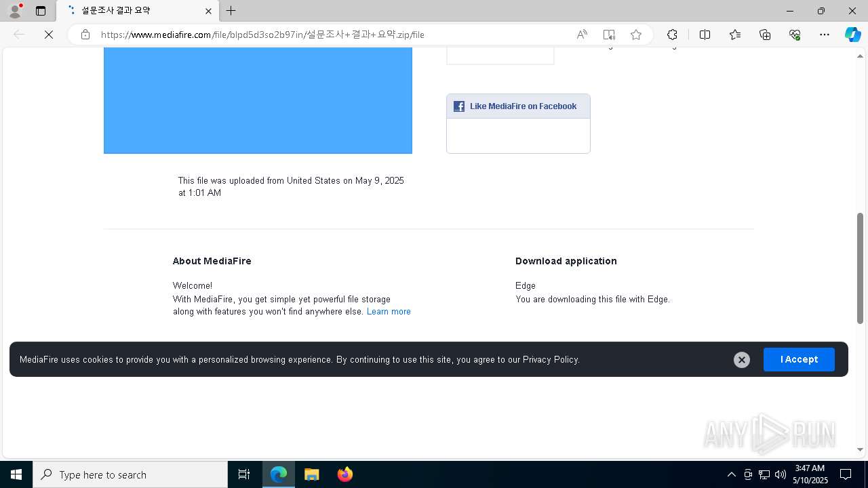Open Firefox taskbar icon
This screenshot has width=868, height=488.
click(344, 474)
